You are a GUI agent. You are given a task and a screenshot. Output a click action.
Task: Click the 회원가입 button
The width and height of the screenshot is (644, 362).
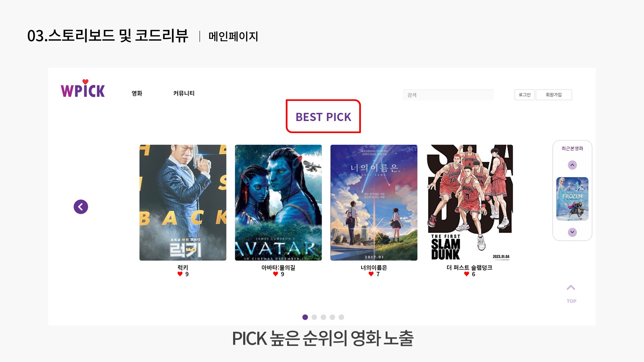pyautogui.click(x=554, y=95)
